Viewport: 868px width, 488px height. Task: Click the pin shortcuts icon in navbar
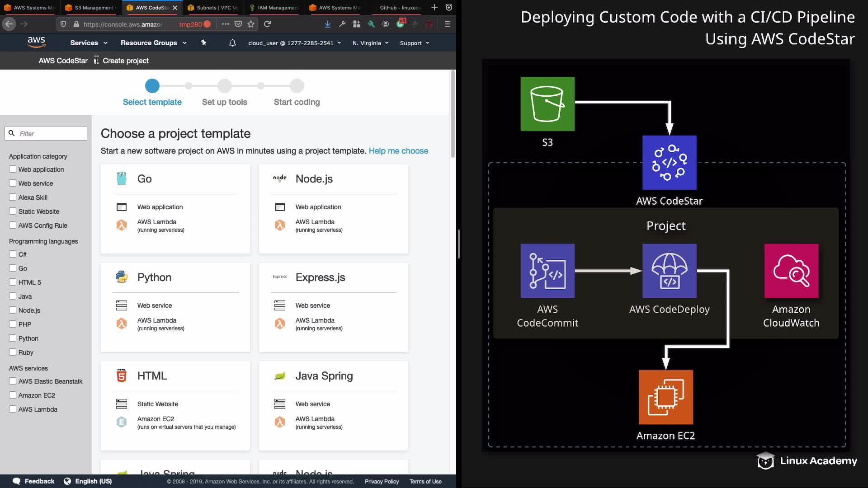click(203, 42)
